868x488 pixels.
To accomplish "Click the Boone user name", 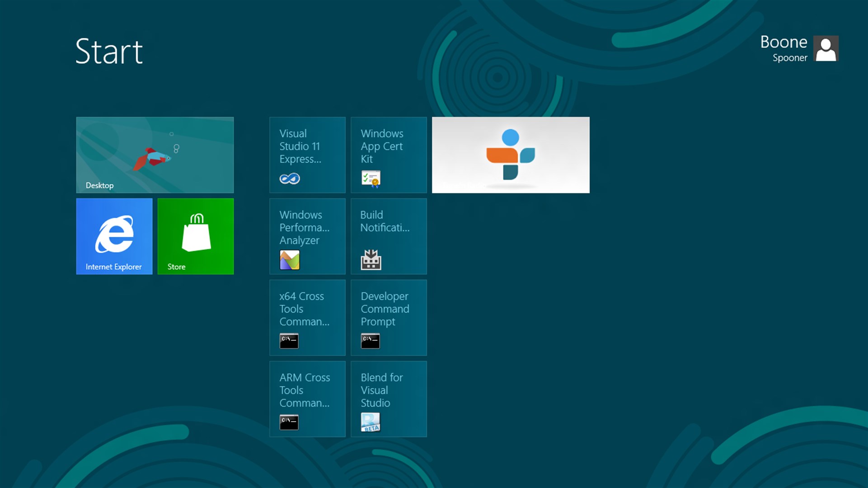I will point(783,42).
